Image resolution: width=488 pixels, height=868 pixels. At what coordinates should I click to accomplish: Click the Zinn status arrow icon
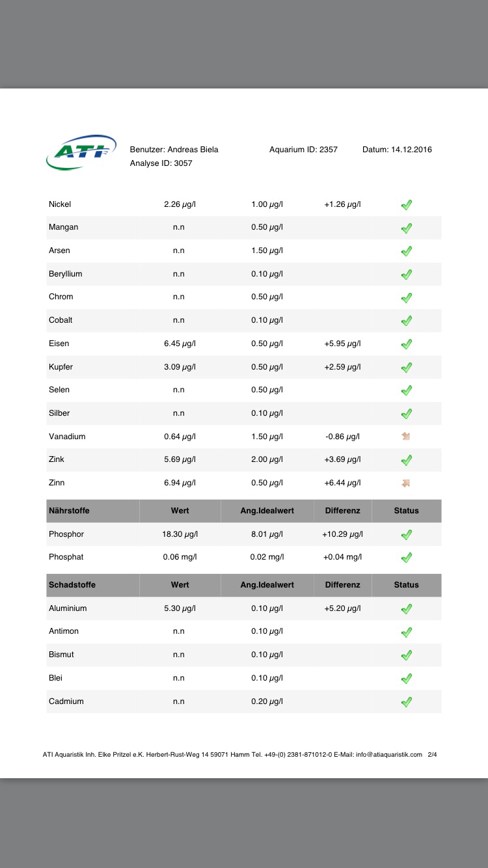click(407, 483)
